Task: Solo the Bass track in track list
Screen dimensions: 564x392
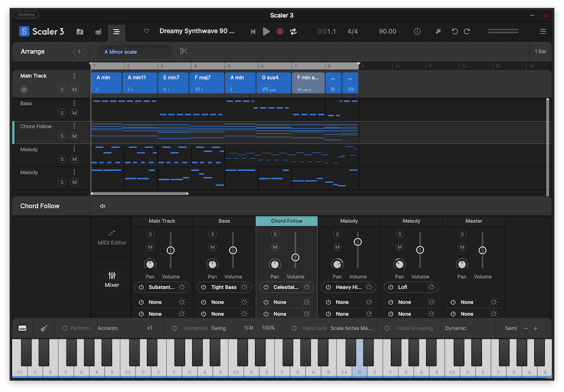Action: click(62, 113)
